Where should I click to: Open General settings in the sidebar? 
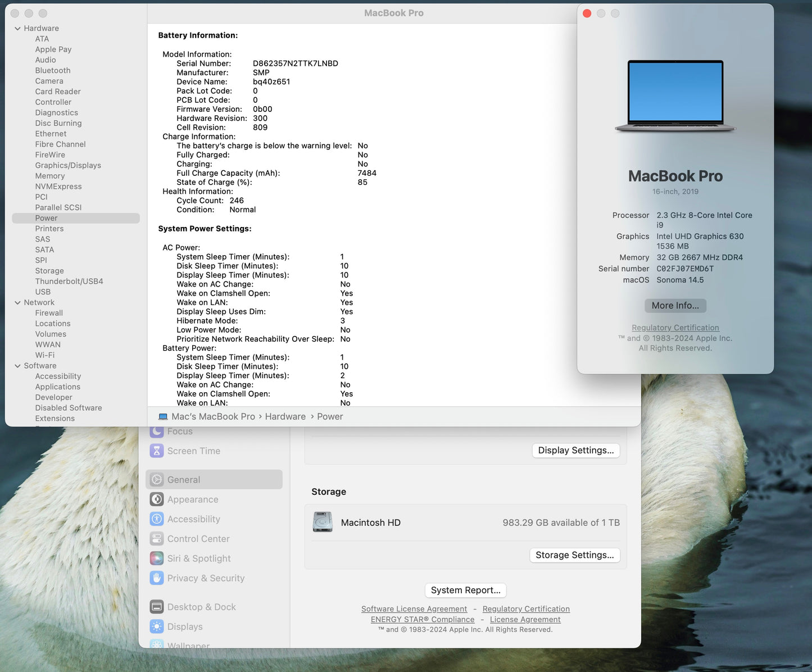click(x=183, y=479)
